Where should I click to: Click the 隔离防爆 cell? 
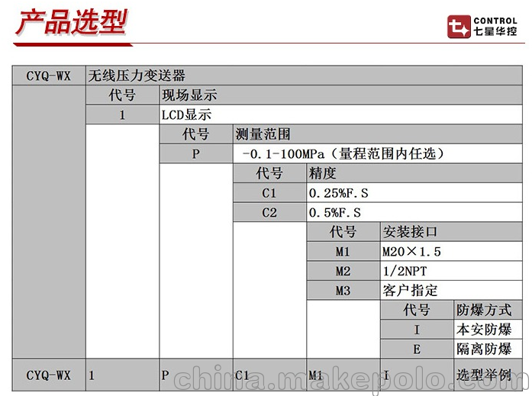(x=488, y=349)
